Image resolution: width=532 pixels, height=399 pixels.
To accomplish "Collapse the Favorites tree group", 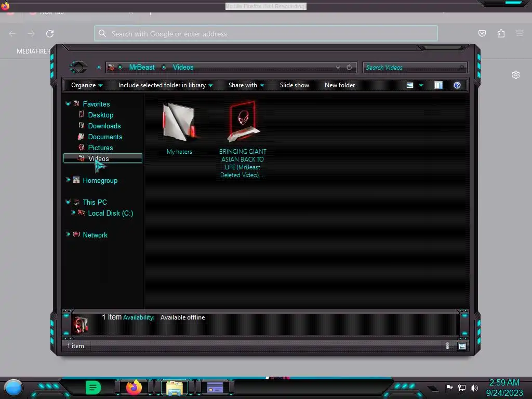I will pos(68,103).
